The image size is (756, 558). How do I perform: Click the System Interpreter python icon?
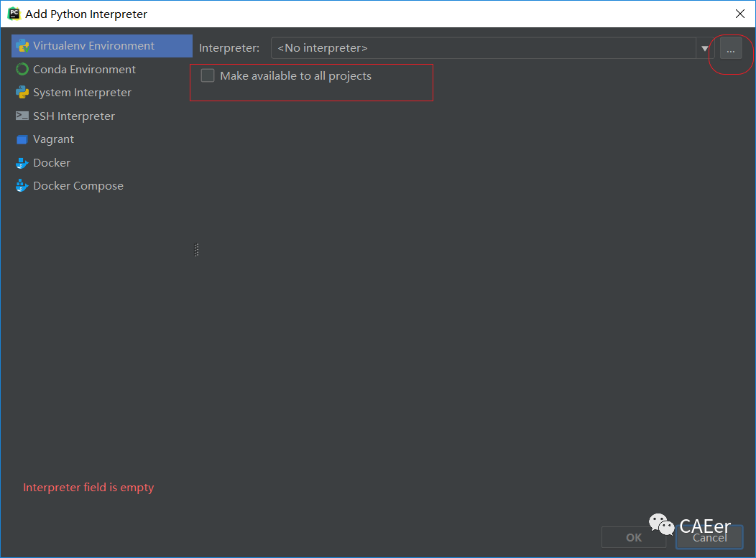22,93
